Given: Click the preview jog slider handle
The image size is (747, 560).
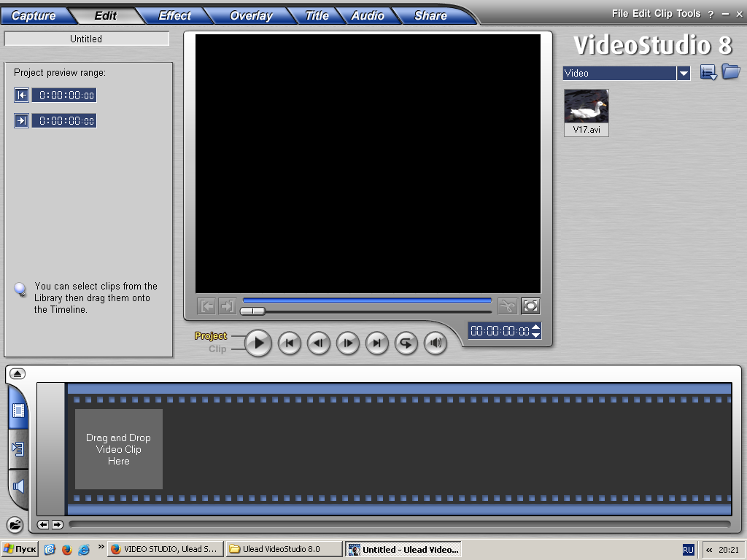Looking at the screenshot, I should pos(252,311).
